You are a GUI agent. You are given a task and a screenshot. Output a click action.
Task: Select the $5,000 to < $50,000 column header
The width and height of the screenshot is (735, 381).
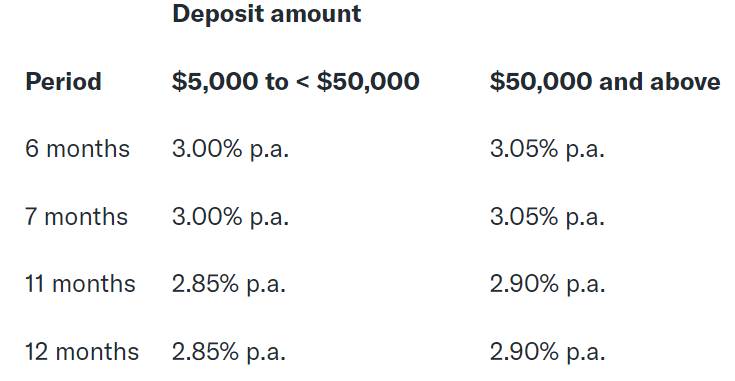[x=295, y=82]
